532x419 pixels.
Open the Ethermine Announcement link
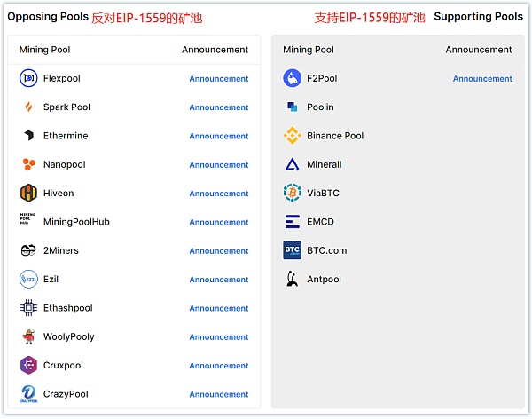coord(219,137)
